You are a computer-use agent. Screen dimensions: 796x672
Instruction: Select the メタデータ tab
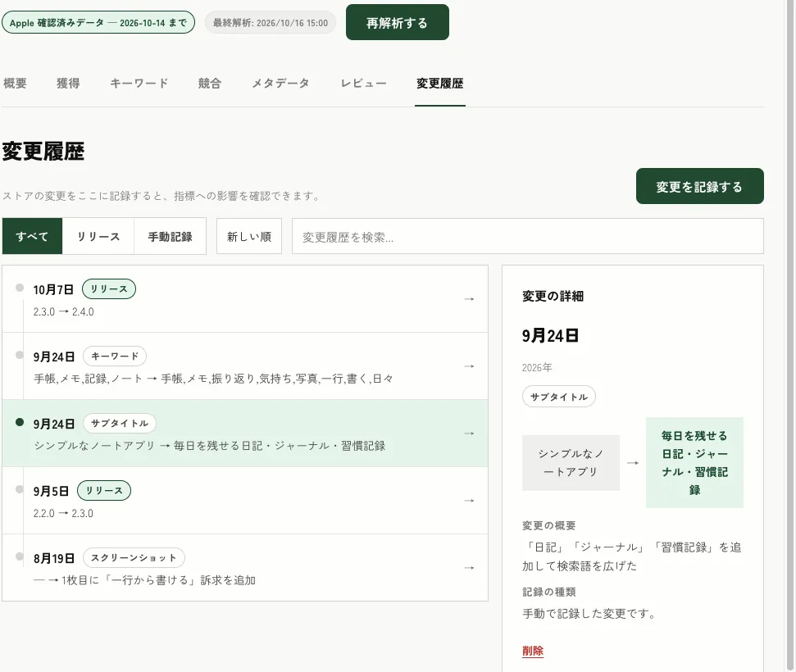280,84
